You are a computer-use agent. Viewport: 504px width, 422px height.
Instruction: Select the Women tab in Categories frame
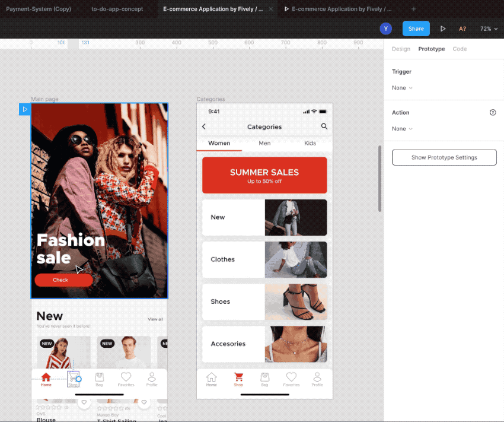[x=219, y=143]
